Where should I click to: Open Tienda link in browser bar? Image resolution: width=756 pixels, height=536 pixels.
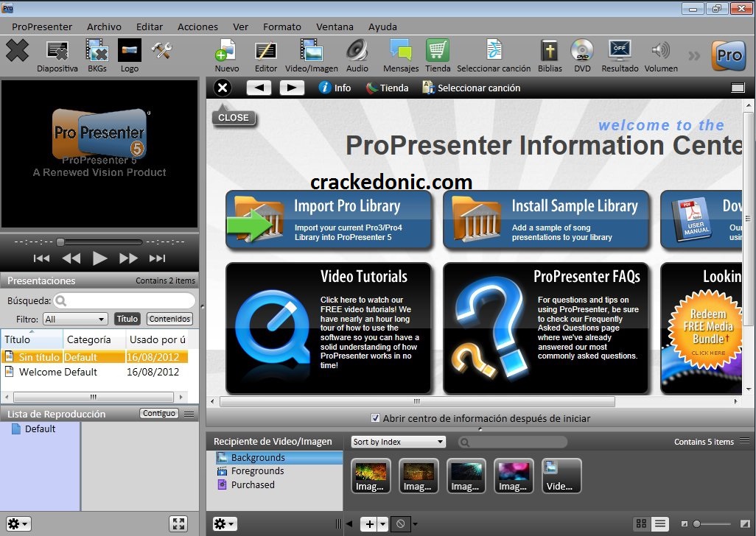pos(387,88)
